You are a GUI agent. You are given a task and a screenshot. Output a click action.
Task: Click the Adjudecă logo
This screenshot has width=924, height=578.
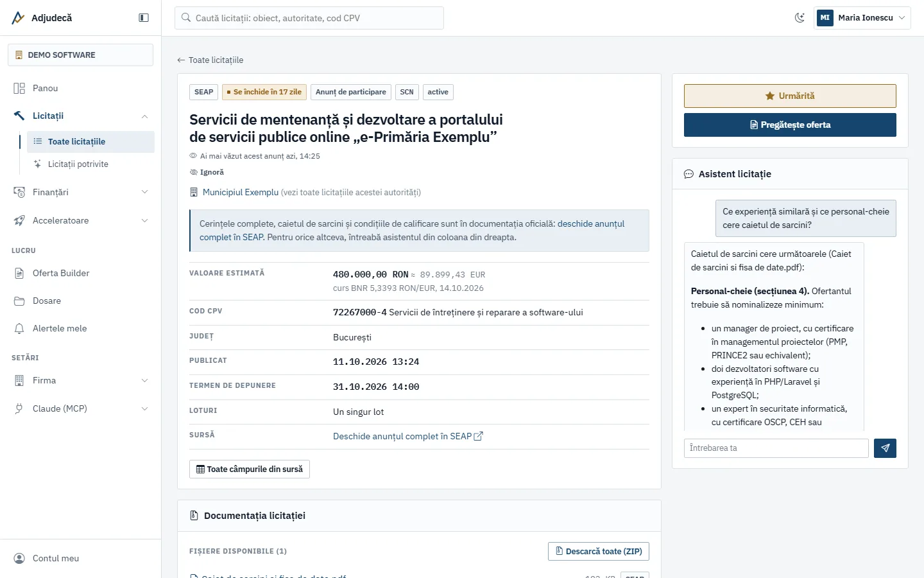click(x=42, y=18)
